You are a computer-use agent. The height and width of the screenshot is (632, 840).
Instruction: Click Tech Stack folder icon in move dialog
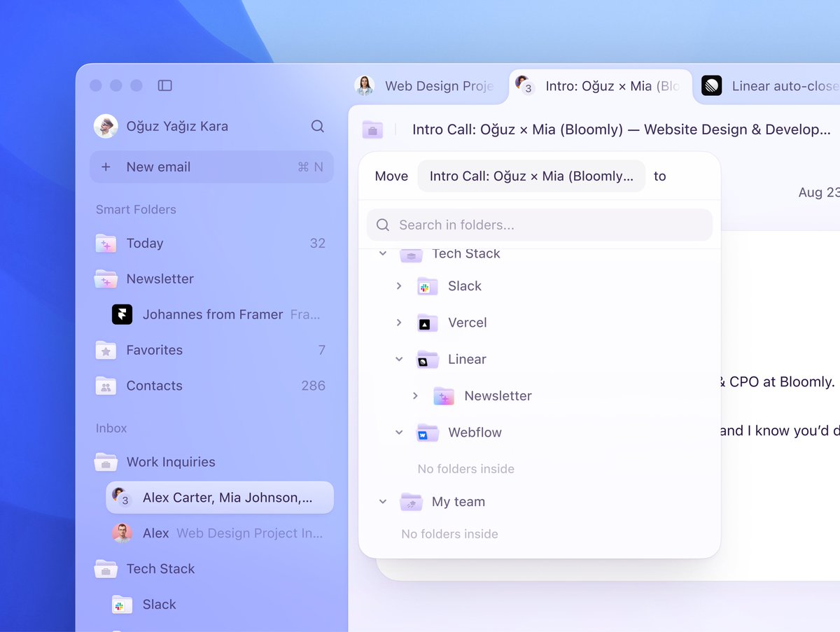click(411, 256)
